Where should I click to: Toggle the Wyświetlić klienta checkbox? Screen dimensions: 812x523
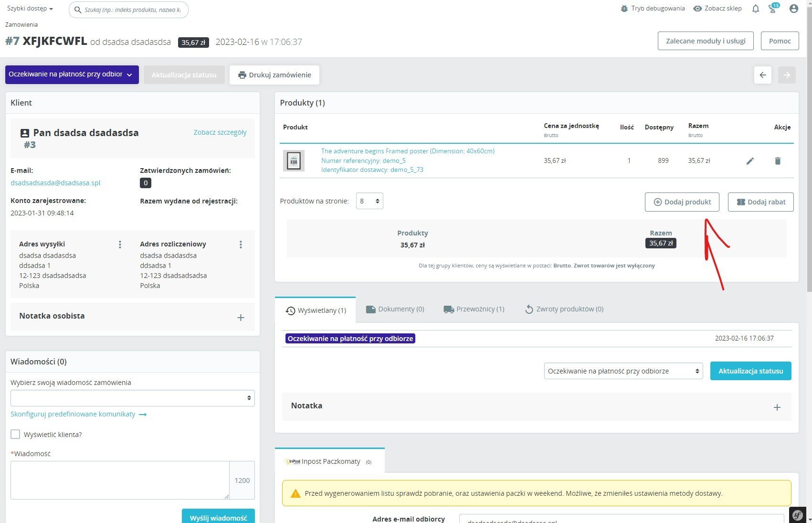[x=15, y=434]
